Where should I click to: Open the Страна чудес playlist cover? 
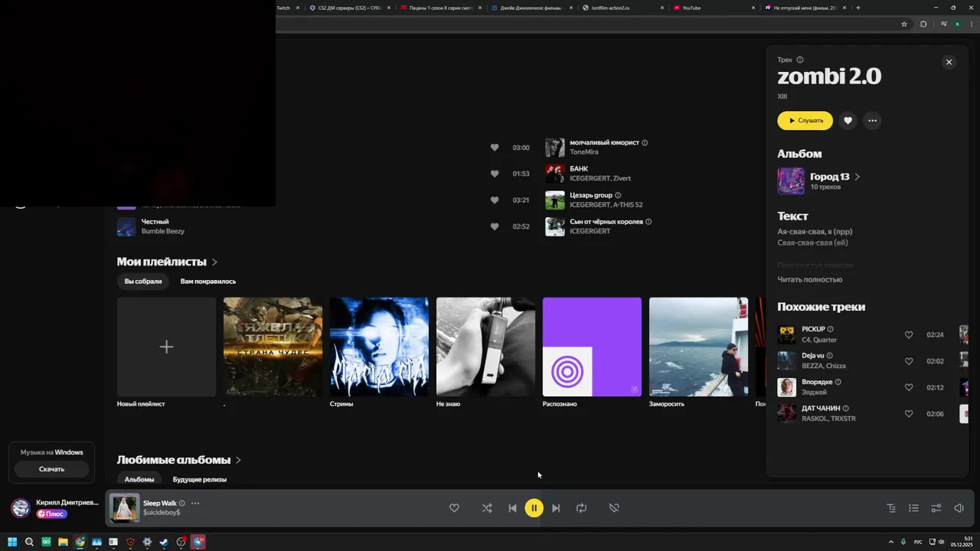pyautogui.click(x=273, y=347)
